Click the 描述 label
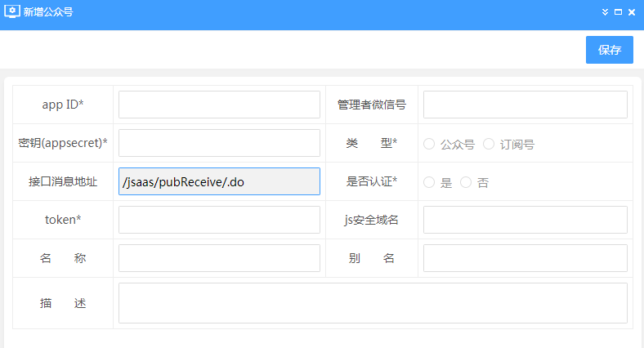644x348 pixels. 63,303
